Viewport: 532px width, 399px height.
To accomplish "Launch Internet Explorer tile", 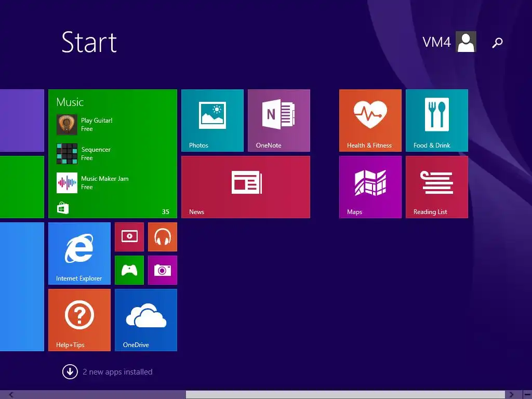I will [79, 254].
